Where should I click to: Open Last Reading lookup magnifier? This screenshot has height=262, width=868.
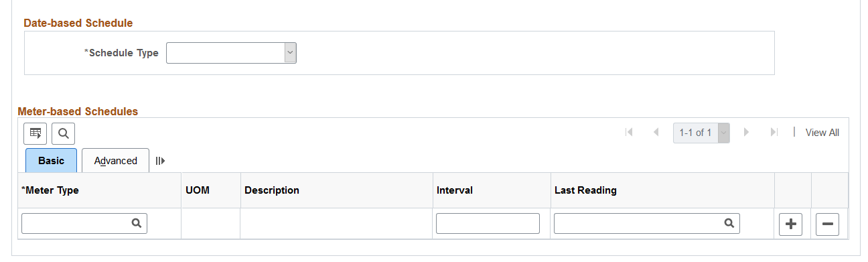point(729,224)
